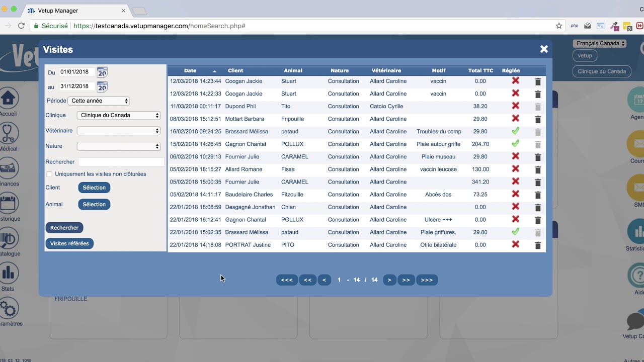The width and height of the screenshot is (644, 362).
Task: Open Visites référées button
Action: coord(69,244)
